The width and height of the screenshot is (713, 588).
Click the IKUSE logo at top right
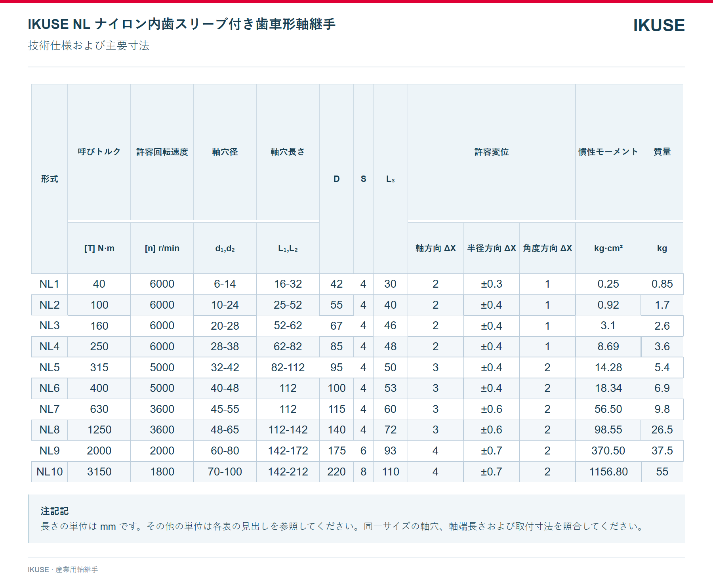[x=659, y=25]
